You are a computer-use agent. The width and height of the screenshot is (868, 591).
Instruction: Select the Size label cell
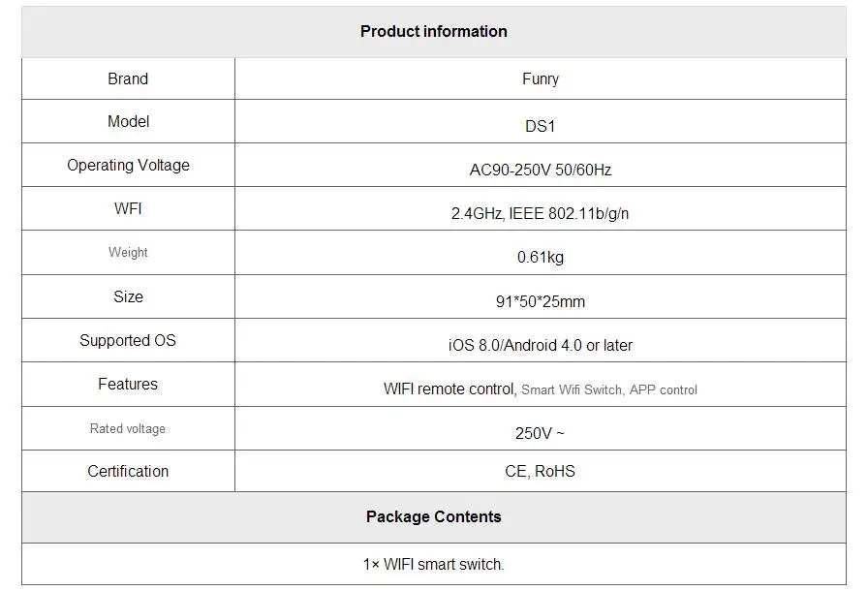[x=128, y=296]
